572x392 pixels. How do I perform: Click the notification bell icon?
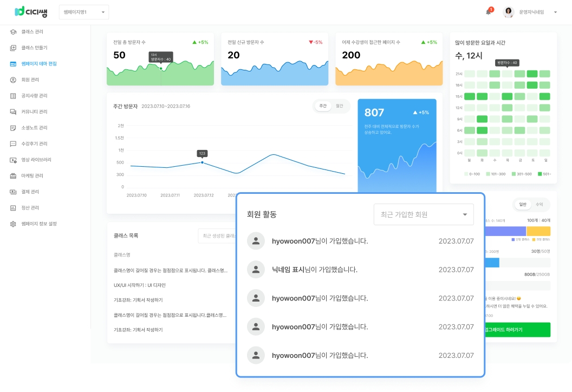click(488, 12)
